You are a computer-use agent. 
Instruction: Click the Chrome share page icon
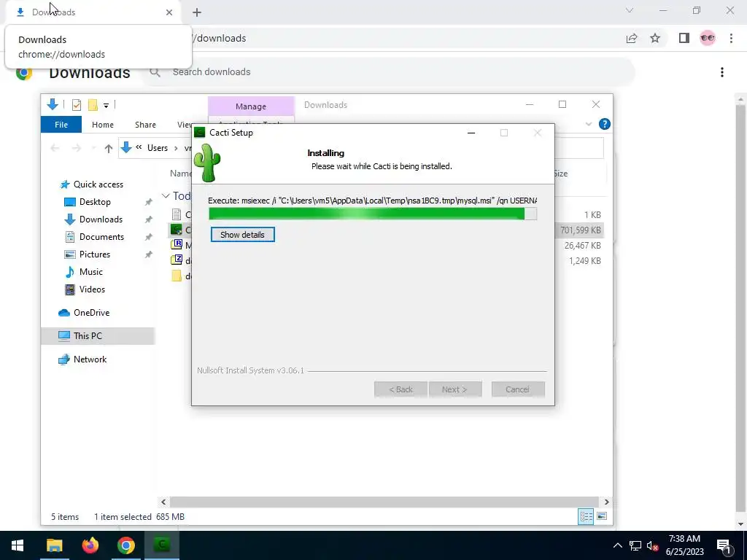tap(631, 39)
